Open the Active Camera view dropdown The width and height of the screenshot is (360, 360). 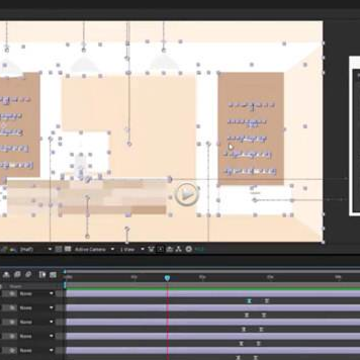pos(94,249)
